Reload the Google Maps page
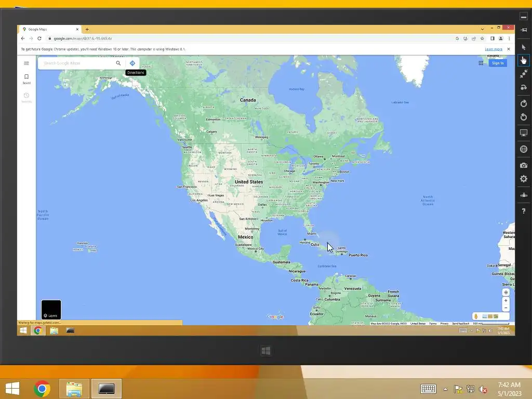The height and width of the screenshot is (399, 532). pos(39,38)
